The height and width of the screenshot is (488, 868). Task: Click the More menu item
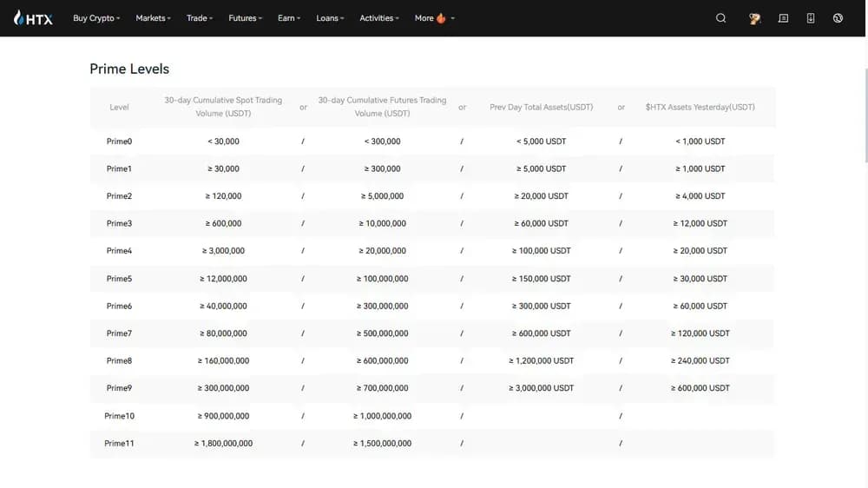click(424, 18)
